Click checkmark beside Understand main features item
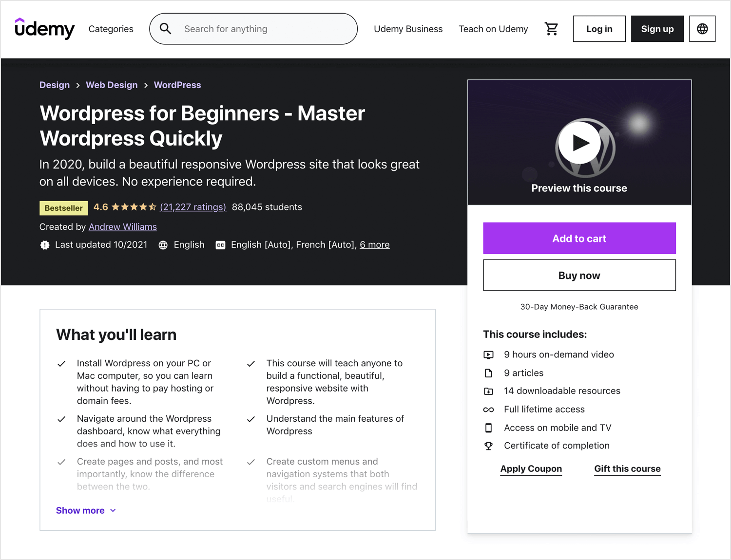The height and width of the screenshot is (560, 731). click(x=251, y=419)
